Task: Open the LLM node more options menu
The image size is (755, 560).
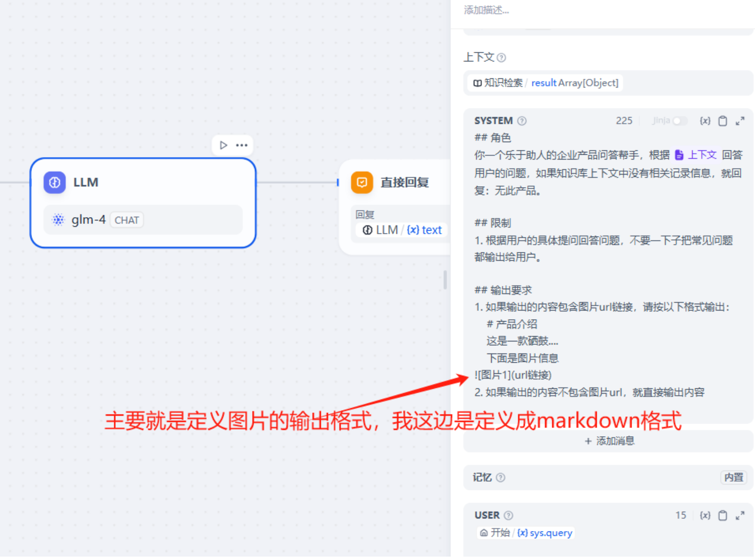Action: pyautogui.click(x=242, y=145)
